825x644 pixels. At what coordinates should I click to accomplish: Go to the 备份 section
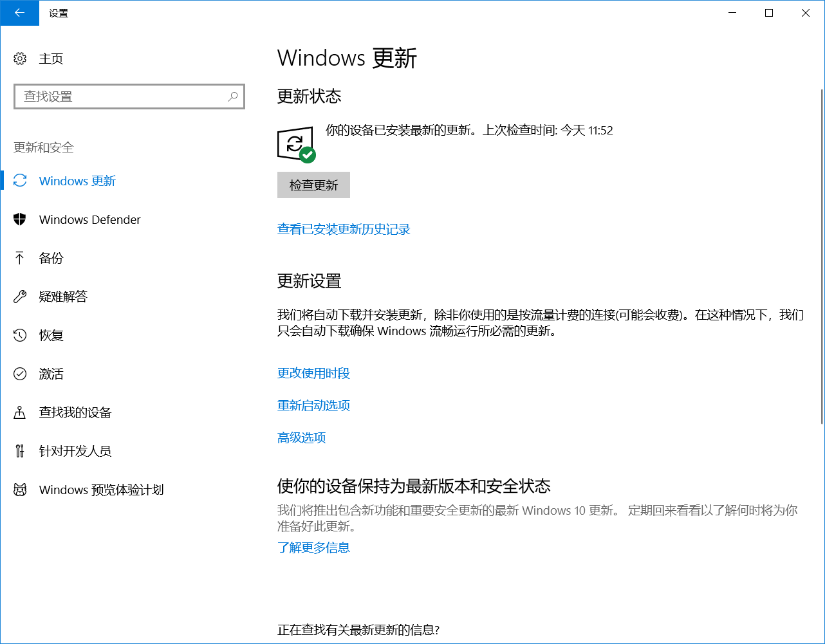tap(129, 258)
